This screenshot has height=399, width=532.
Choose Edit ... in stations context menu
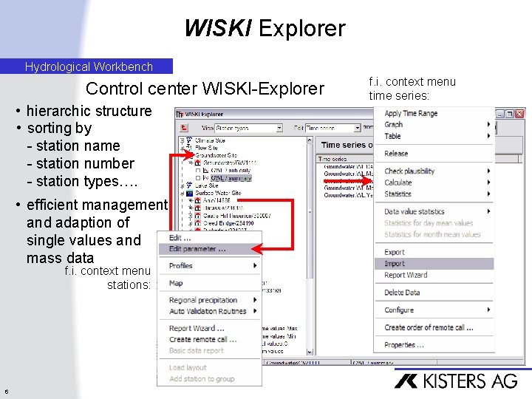(210, 237)
